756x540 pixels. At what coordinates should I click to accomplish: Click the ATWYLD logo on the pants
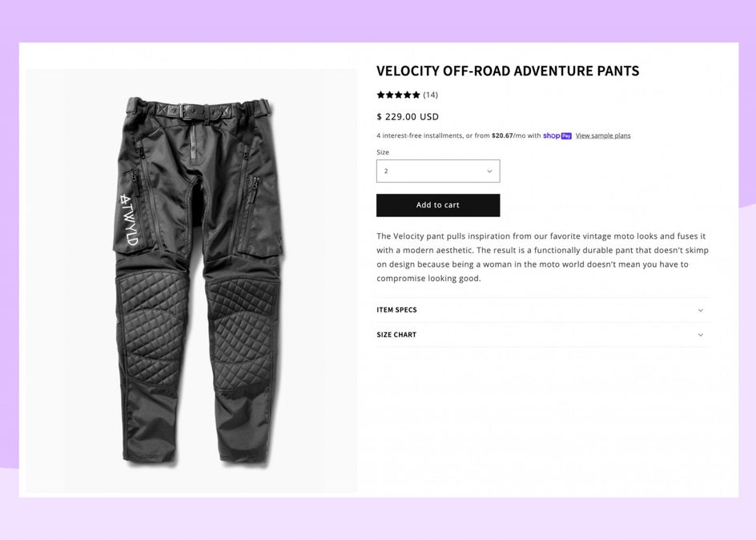click(129, 219)
